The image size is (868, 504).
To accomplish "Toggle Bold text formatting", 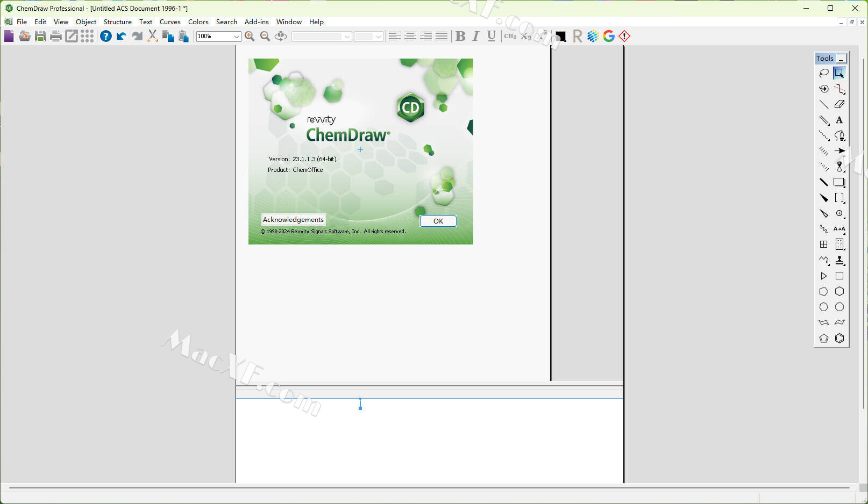I will click(460, 36).
